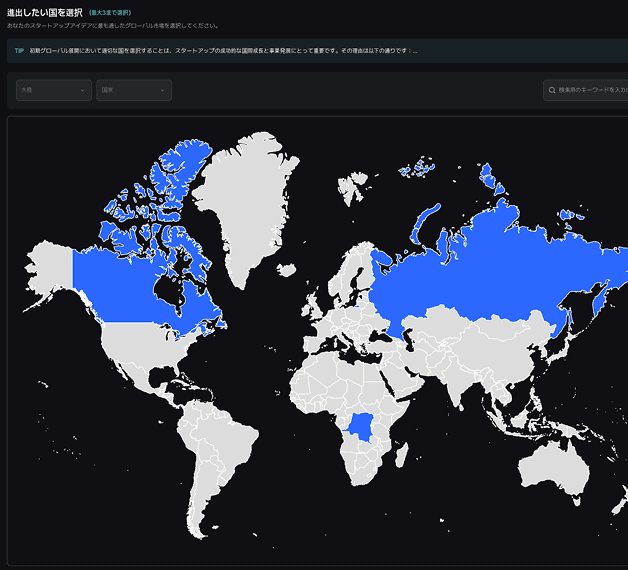Expand the truncated TIP banner text
The image size is (628, 570).
(x=415, y=50)
